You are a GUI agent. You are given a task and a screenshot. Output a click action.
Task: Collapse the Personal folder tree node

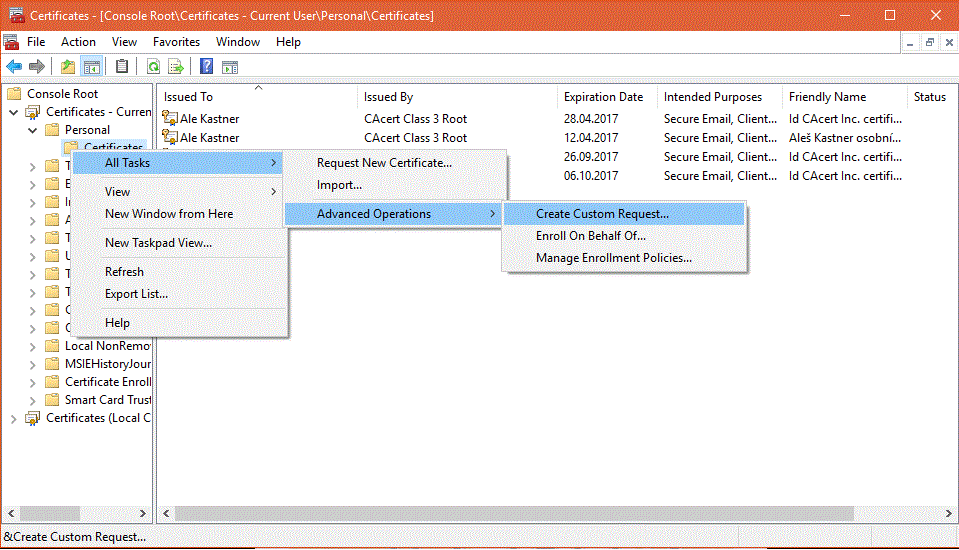coord(33,130)
